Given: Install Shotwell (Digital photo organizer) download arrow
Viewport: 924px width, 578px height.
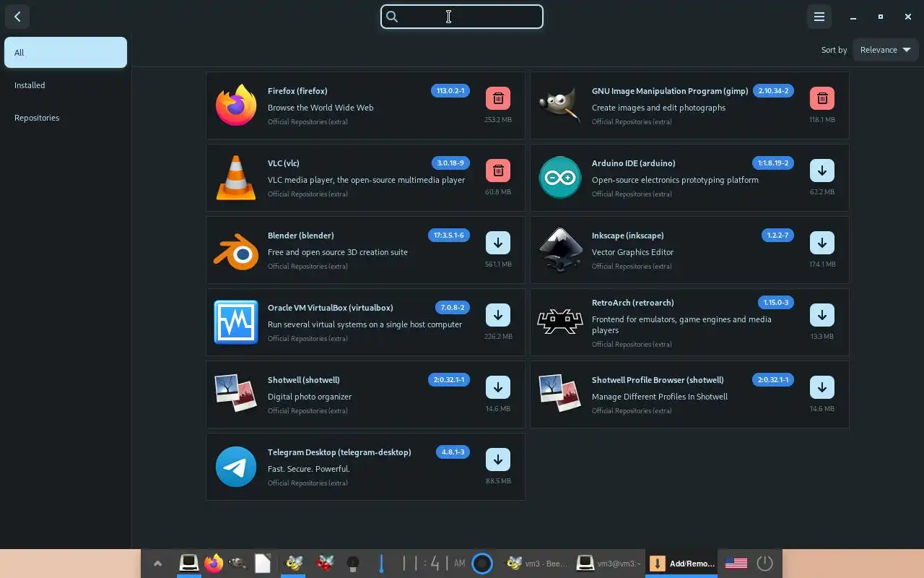Looking at the screenshot, I should click(x=497, y=387).
